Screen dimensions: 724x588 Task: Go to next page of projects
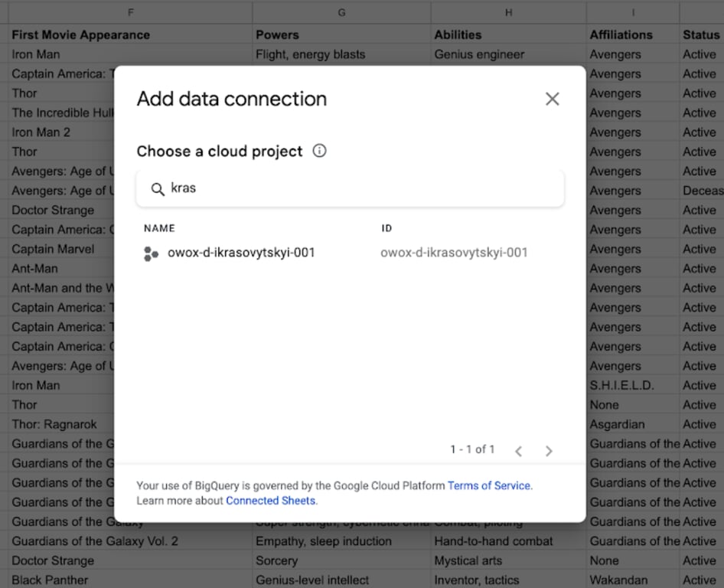[x=549, y=450]
